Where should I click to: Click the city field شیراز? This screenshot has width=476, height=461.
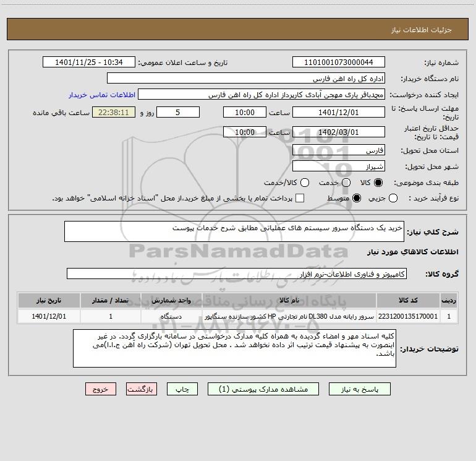click(x=339, y=166)
